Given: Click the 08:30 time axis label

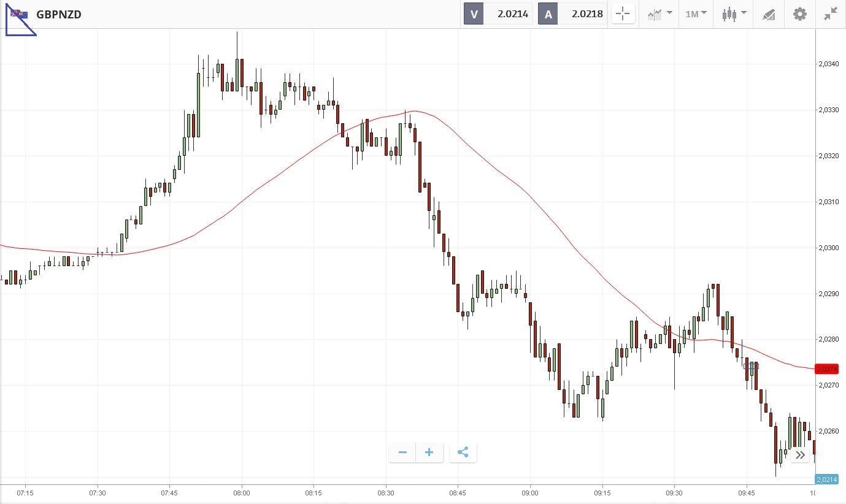Looking at the screenshot, I should point(386,492).
